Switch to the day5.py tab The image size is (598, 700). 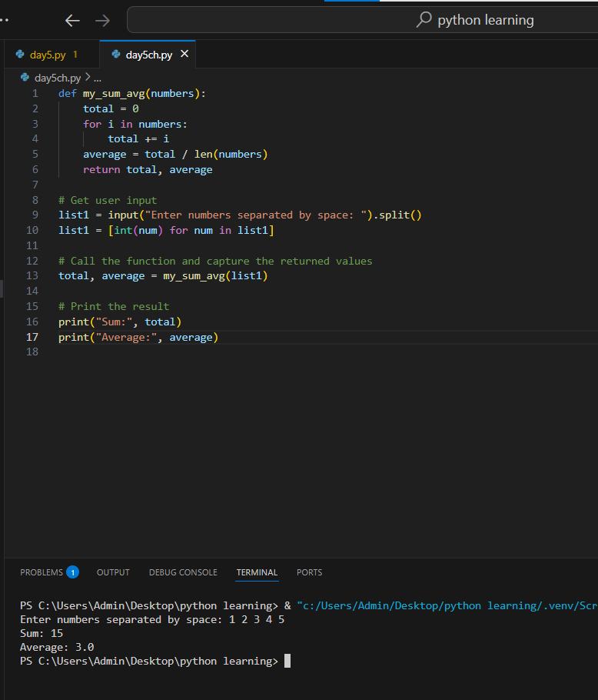[48, 55]
